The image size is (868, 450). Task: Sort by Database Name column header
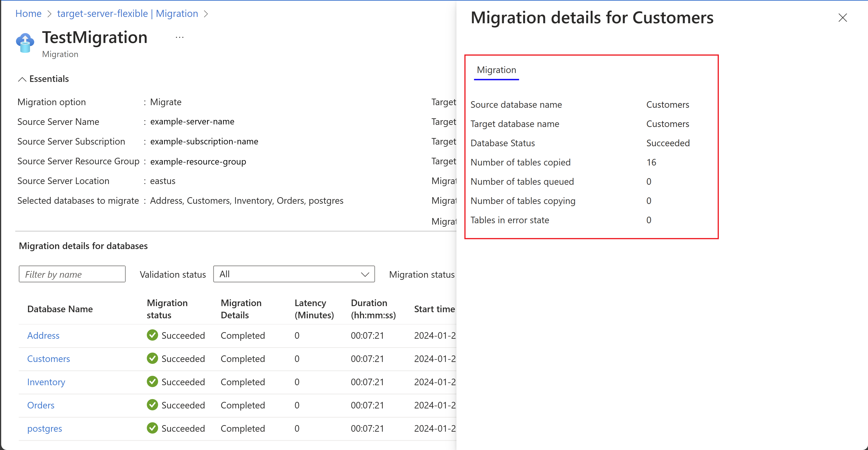tap(60, 309)
